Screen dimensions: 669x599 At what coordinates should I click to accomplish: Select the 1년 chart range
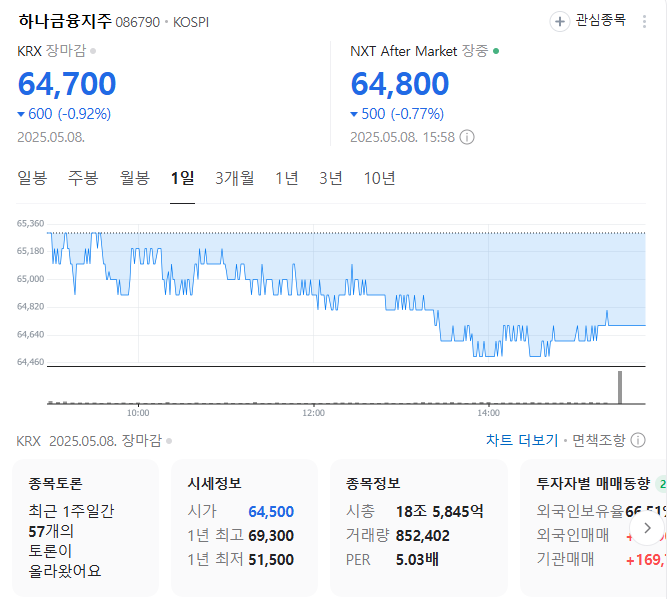click(287, 178)
